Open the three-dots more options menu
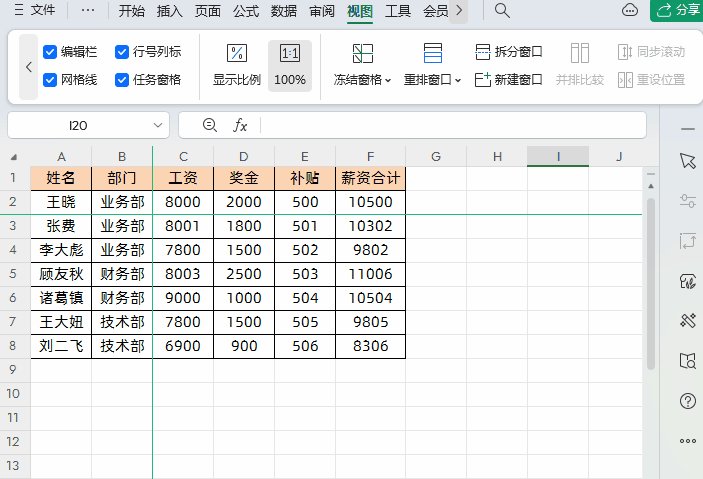703x479 pixels. point(88,10)
